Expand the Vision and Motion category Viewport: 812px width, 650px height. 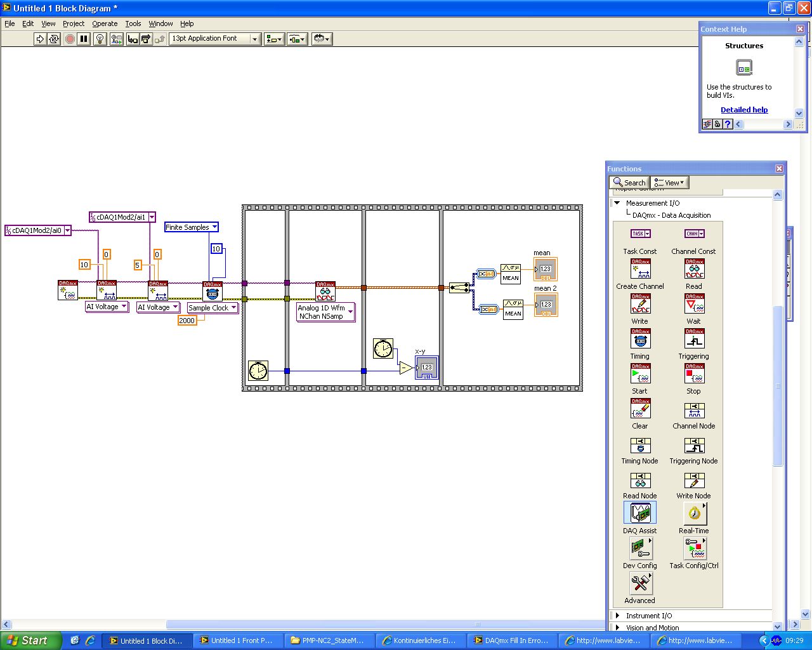(x=617, y=628)
